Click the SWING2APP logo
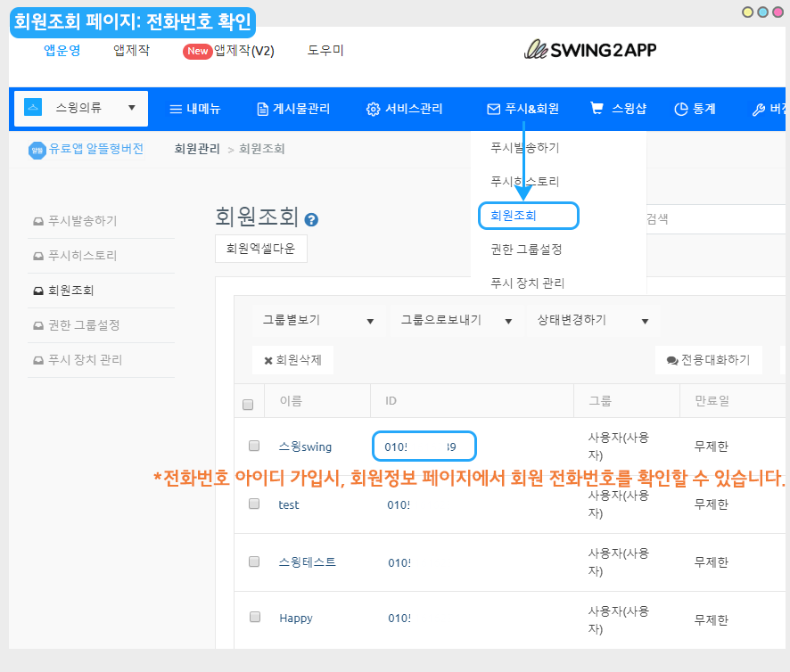This screenshot has width=790, height=672. 590,50
